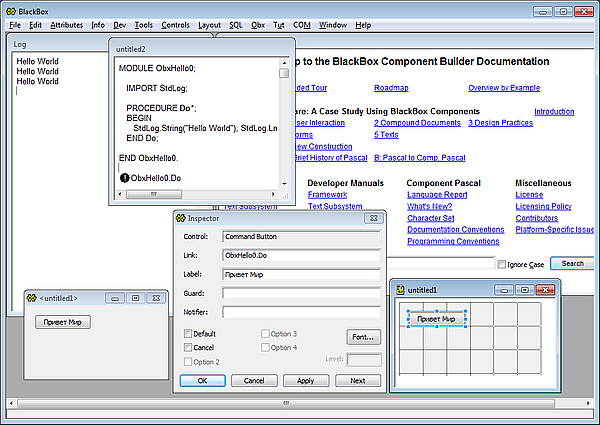The width and height of the screenshot is (600, 425).
Task: Click the commander icon before ObxHello0.Do
Action: pyautogui.click(x=125, y=178)
